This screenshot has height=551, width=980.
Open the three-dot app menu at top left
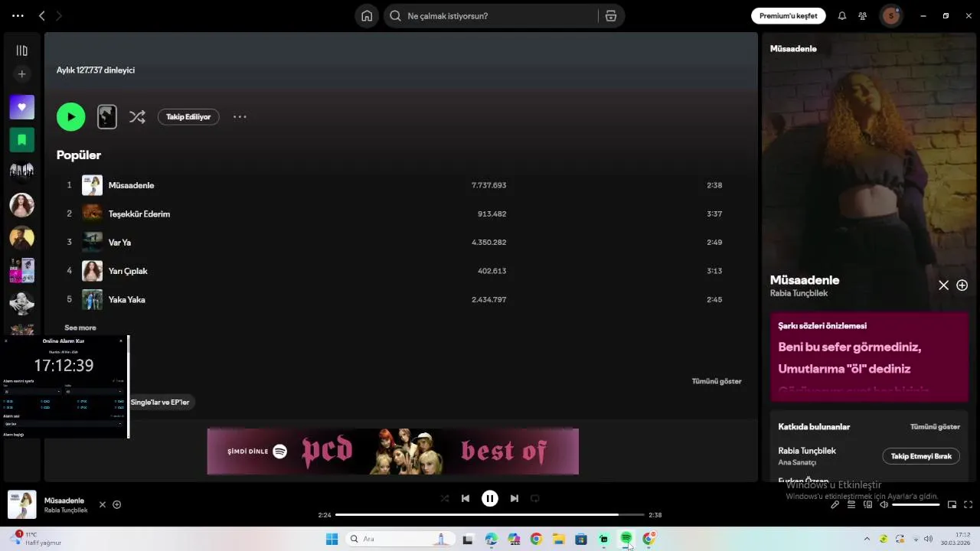[x=18, y=16]
